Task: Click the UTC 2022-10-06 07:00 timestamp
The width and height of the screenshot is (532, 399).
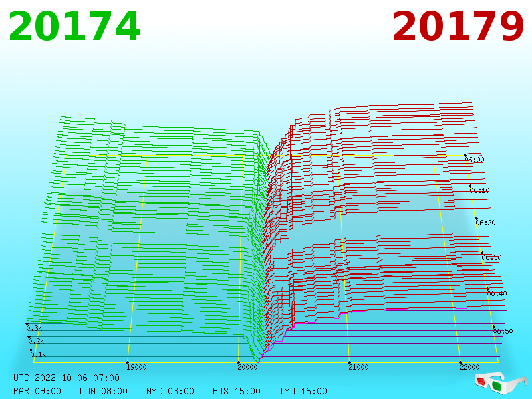Action: (x=66, y=378)
